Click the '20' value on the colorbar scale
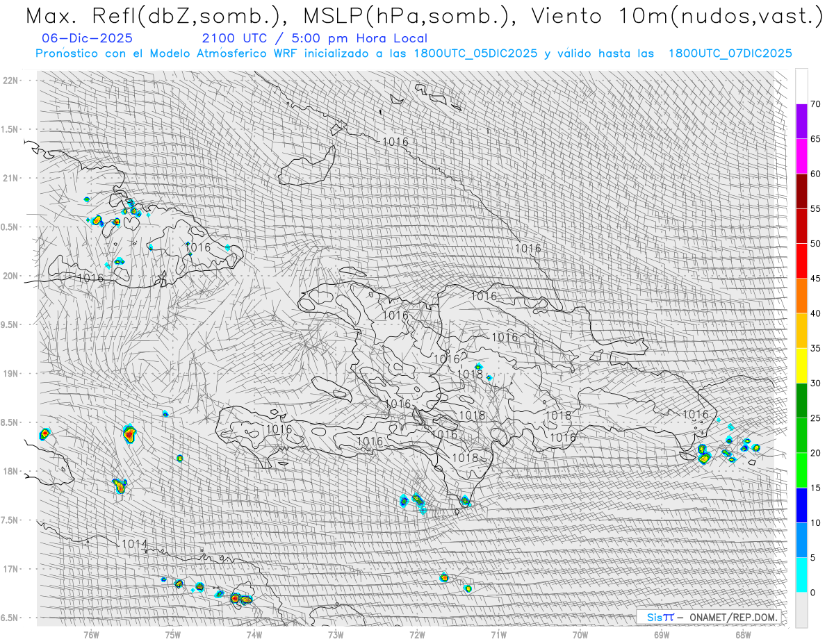 (815, 453)
